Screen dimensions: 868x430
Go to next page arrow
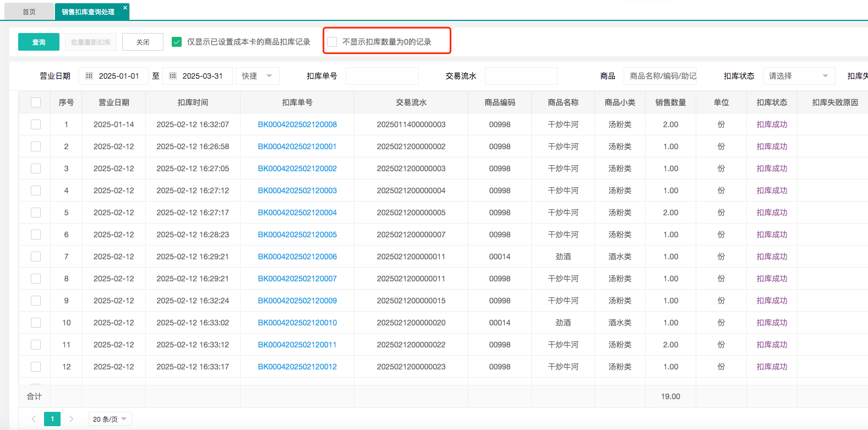click(x=71, y=419)
